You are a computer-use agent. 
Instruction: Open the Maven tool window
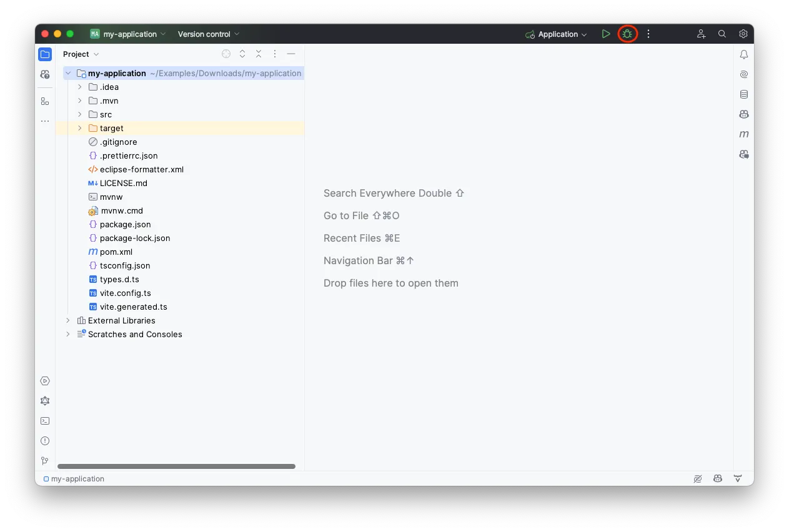[743, 134]
